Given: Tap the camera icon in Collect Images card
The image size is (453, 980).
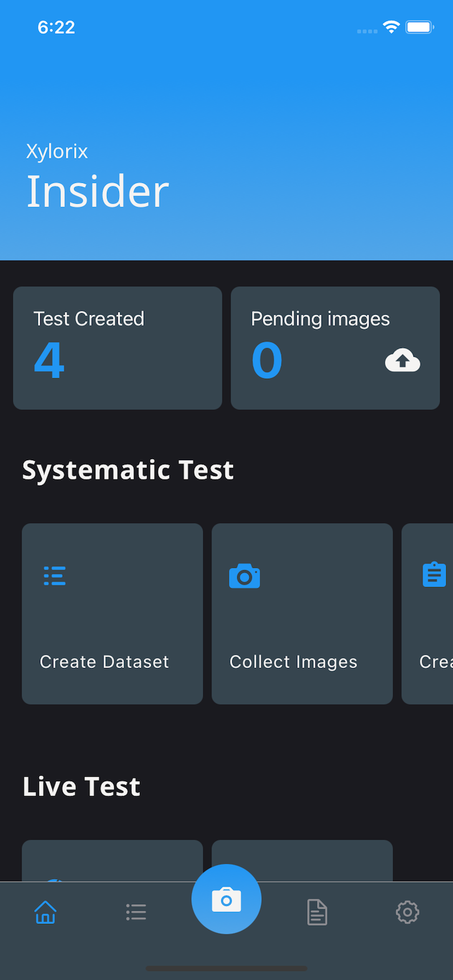Looking at the screenshot, I should [x=245, y=576].
